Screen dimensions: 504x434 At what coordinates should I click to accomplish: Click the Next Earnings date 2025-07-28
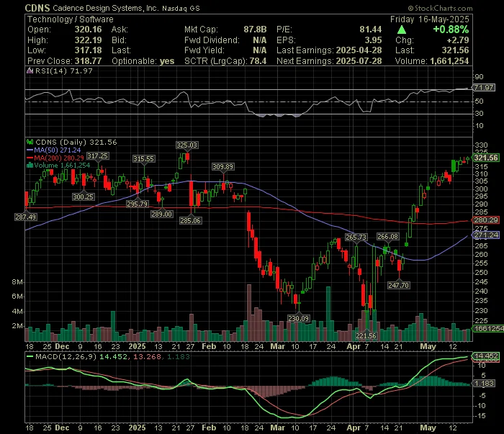click(359, 61)
